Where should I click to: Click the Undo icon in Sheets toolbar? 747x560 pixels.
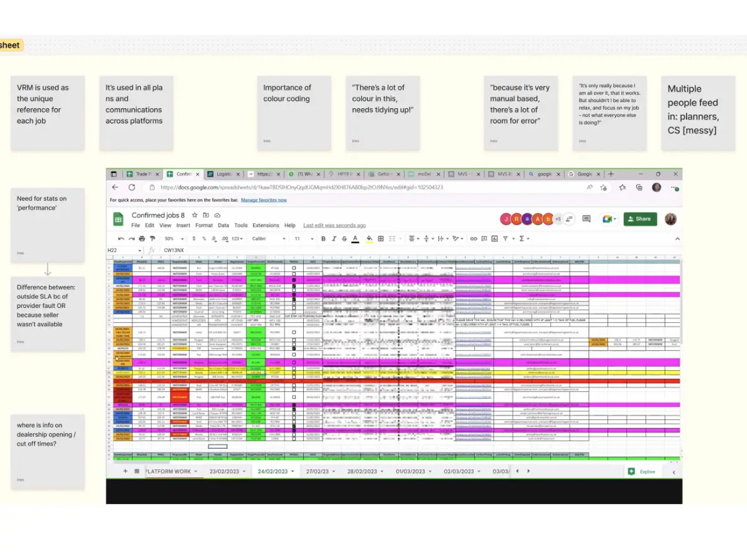(x=121, y=238)
